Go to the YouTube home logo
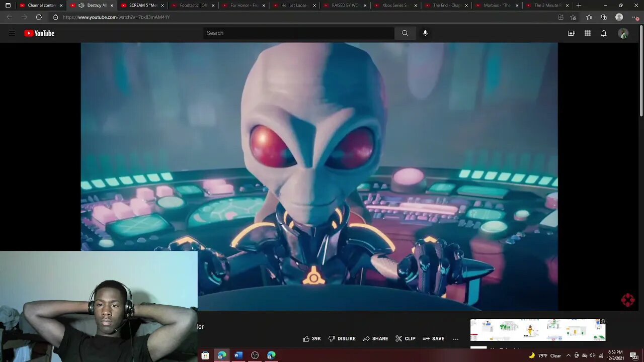644x362 pixels. click(x=39, y=33)
